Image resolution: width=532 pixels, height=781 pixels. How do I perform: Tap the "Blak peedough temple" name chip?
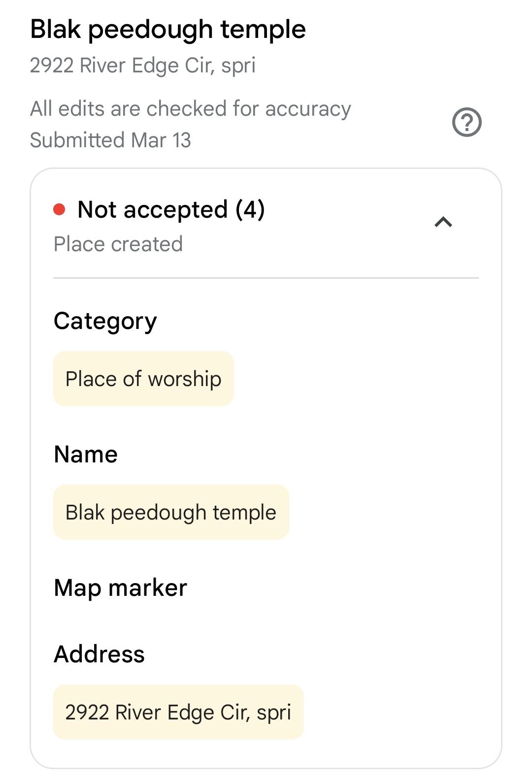click(x=171, y=512)
